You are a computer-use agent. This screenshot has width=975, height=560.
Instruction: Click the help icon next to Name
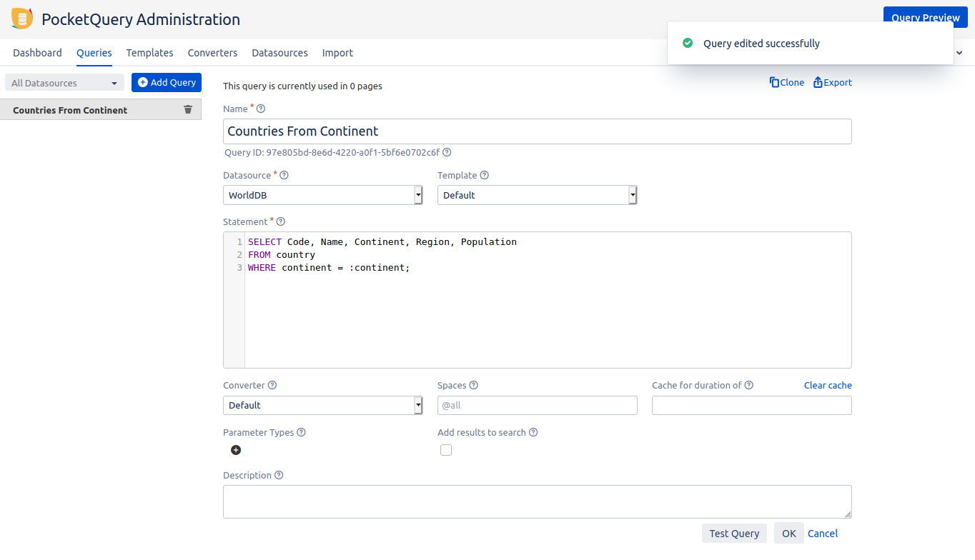261,109
